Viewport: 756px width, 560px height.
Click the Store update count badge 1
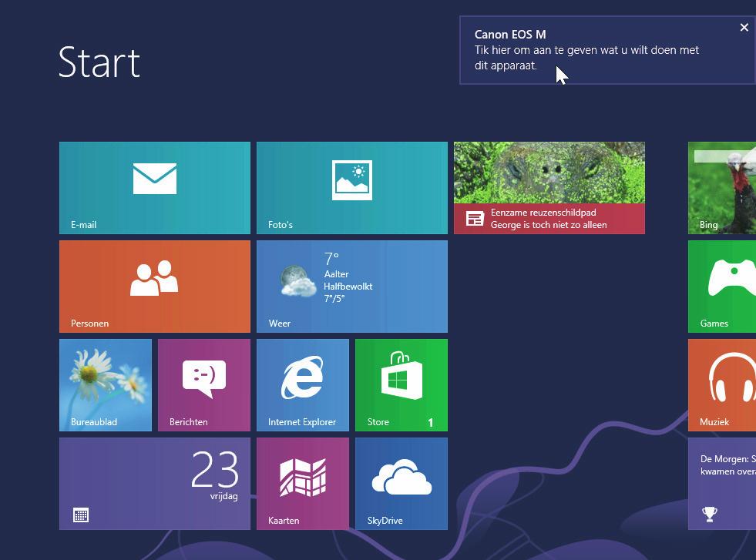[x=430, y=423]
